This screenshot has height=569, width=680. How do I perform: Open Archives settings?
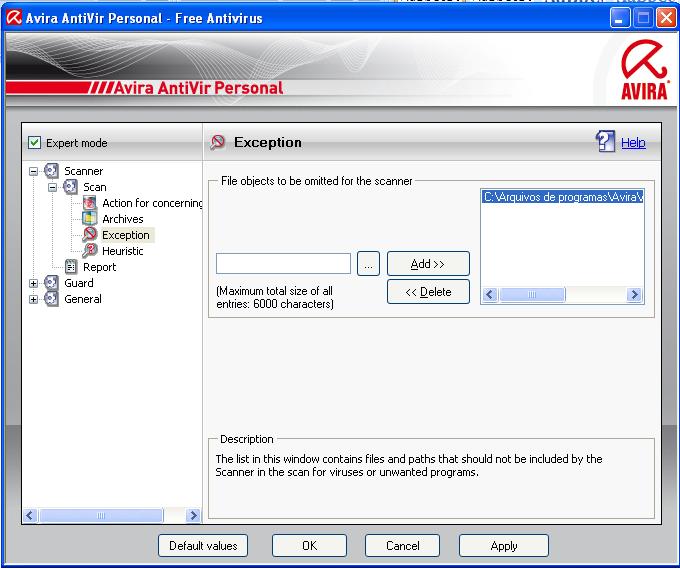point(123,219)
